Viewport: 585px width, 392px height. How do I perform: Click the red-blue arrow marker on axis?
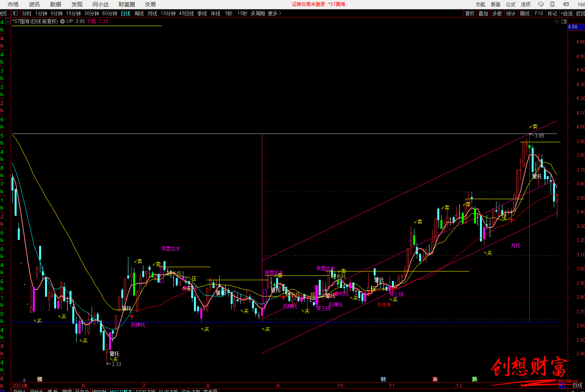tap(24, 380)
